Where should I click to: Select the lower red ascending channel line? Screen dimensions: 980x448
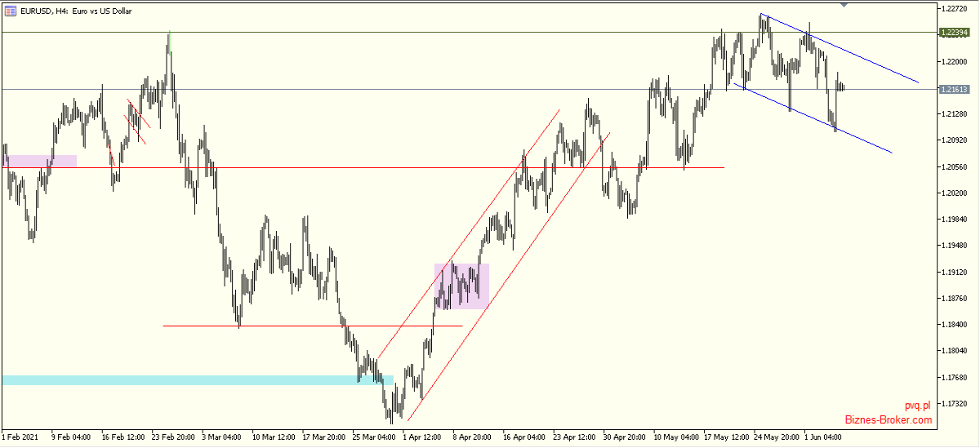(508, 277)
